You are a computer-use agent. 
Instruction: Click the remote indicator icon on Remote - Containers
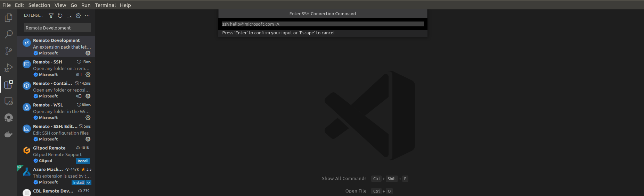[79, 96]
